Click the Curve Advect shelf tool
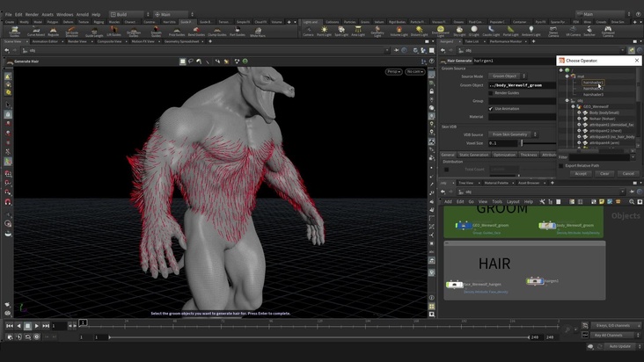This screenshot has height=362, width=644. click(36, 31)
